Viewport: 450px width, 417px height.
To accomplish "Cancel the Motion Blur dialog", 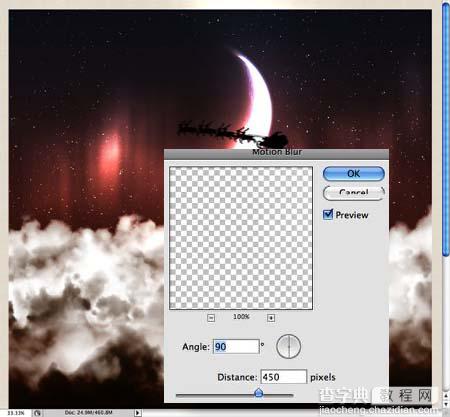I will [x=354, y=193].
